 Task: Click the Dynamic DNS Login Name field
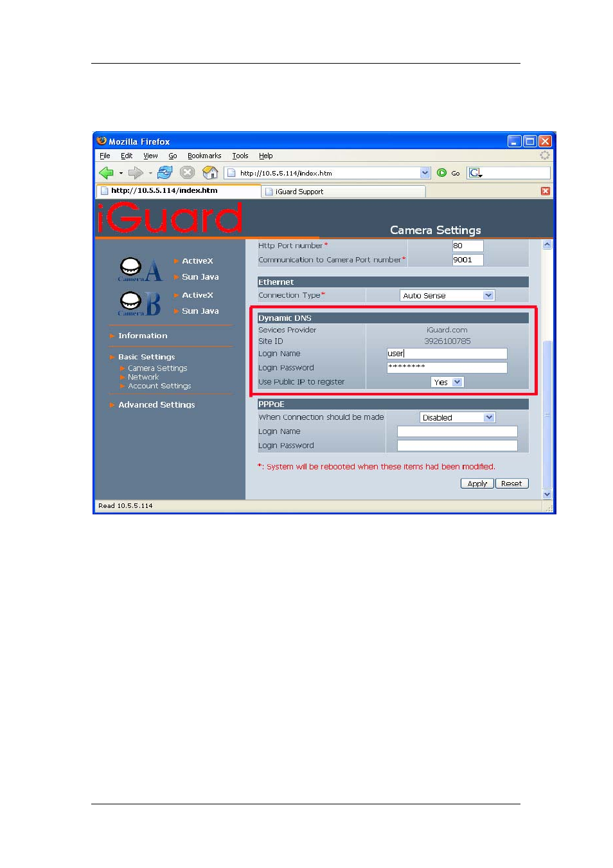pos(447,354)
